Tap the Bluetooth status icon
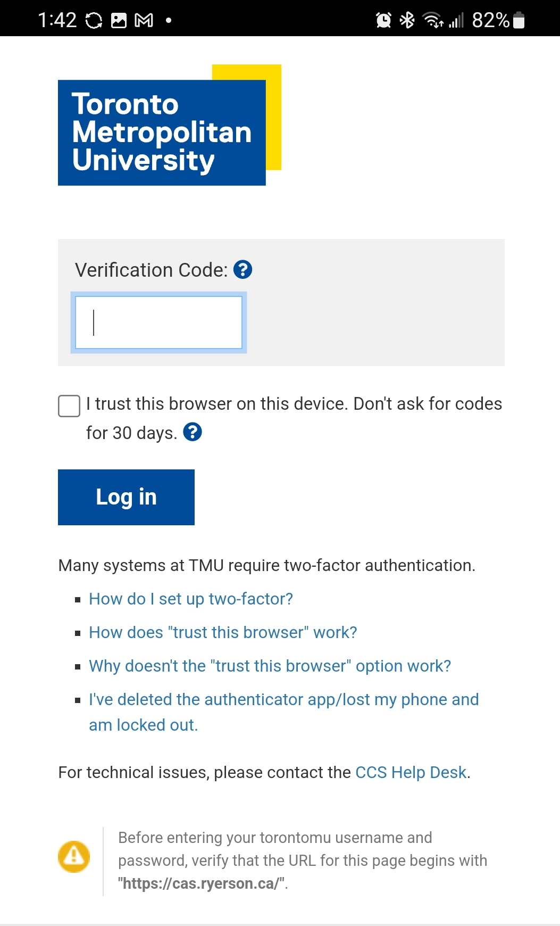The image size is (560, 926). tap(407, 20)
